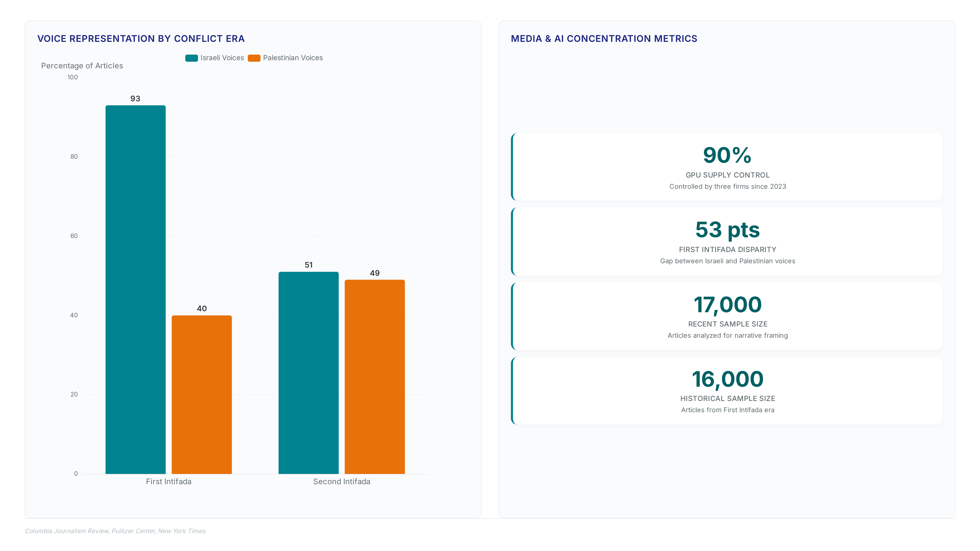Click the 'Voice Representation by Conflict Era' heading
Image resolution: width=980 pixels, height=551 pixels.
(x=141, y=39)
